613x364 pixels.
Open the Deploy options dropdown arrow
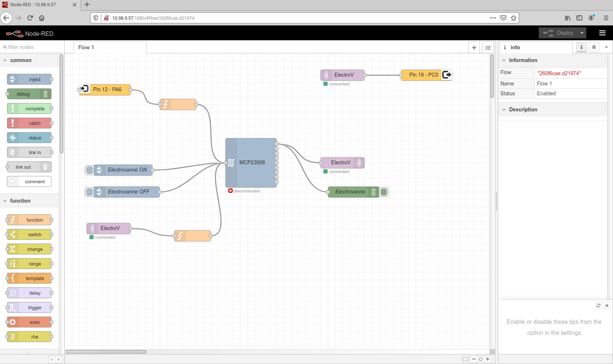pos(582,33)
